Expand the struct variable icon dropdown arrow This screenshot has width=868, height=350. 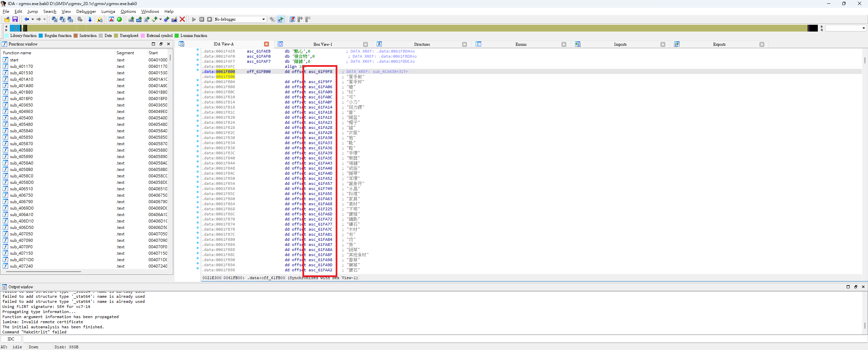coord(160,19)
